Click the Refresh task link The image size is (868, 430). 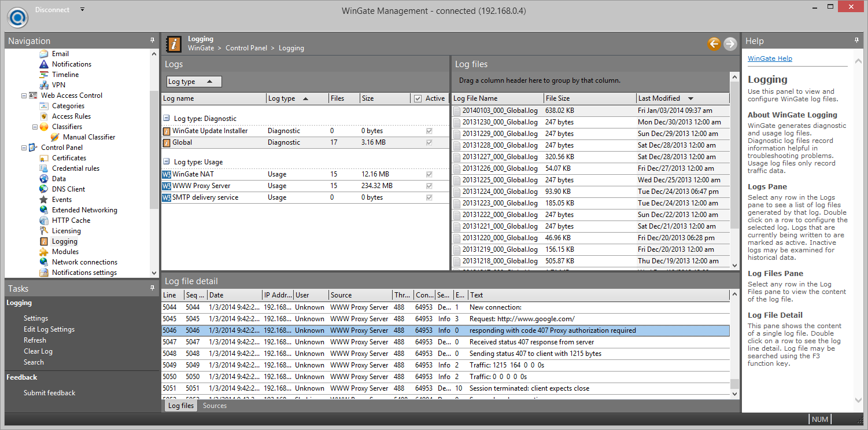(x=35, y=340)
